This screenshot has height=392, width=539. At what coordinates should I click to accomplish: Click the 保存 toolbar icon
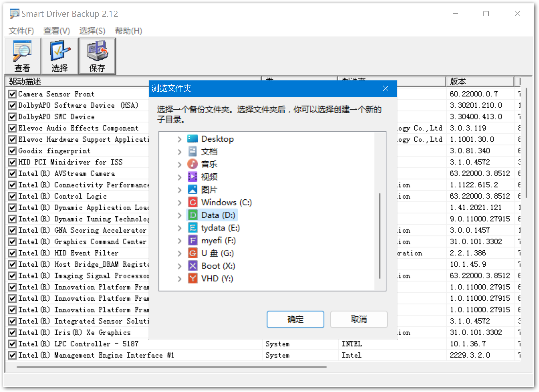[97, 56]
